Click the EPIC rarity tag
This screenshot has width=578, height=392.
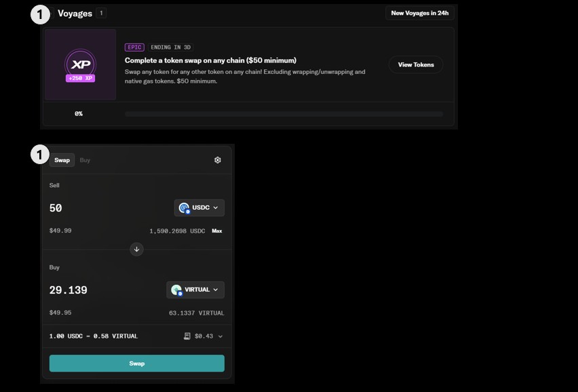click(x=134, y=47)
